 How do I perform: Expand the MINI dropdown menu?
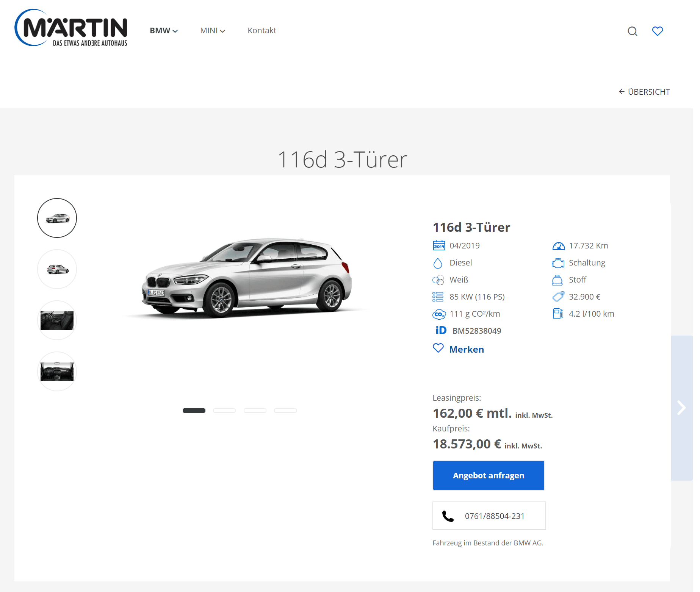click(213, 31)
